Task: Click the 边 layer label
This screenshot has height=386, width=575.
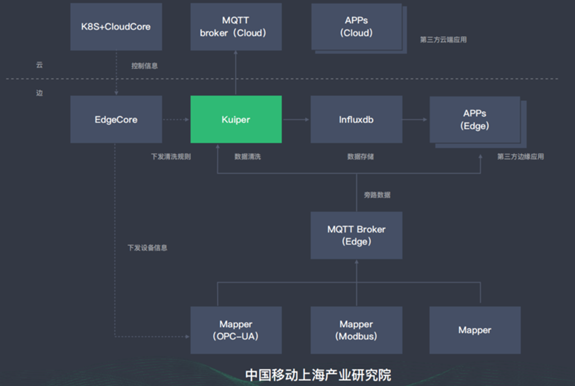Action: tap(39, 93)
